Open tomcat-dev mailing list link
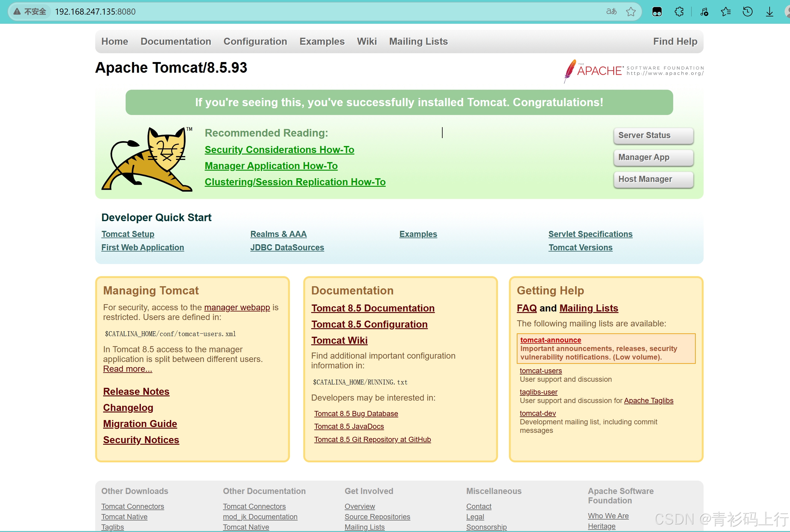 coord(538,414)
